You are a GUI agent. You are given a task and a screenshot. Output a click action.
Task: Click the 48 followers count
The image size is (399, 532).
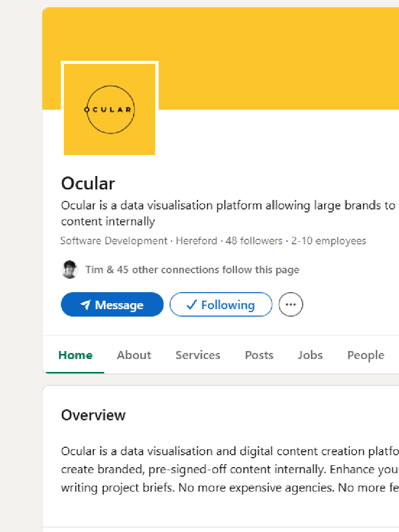click(x=254, y=241)
